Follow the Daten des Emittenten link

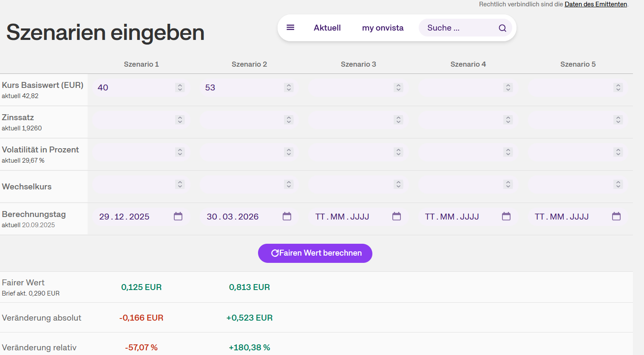click(596, 4)
